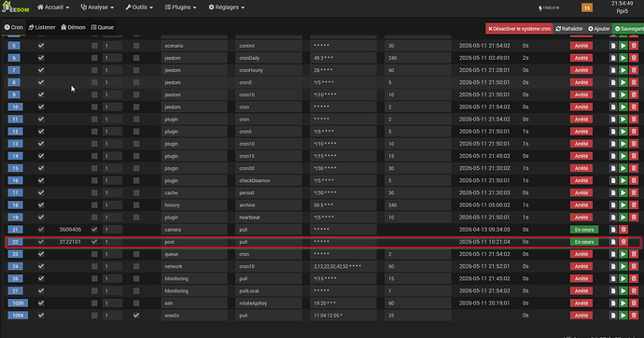Viewport: 644px width, 338px height.
Task: Add a new cron with Ajouter
Action: (599, 29)
